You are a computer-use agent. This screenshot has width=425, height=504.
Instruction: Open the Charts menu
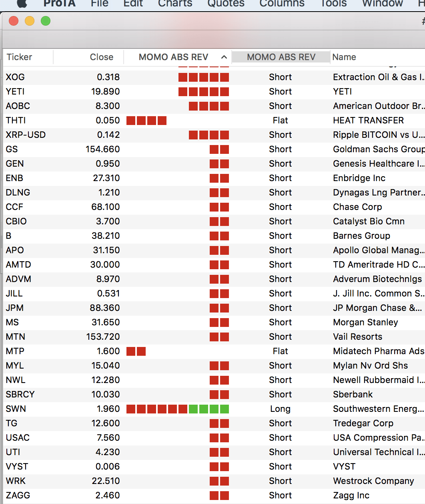click(175, 3)
